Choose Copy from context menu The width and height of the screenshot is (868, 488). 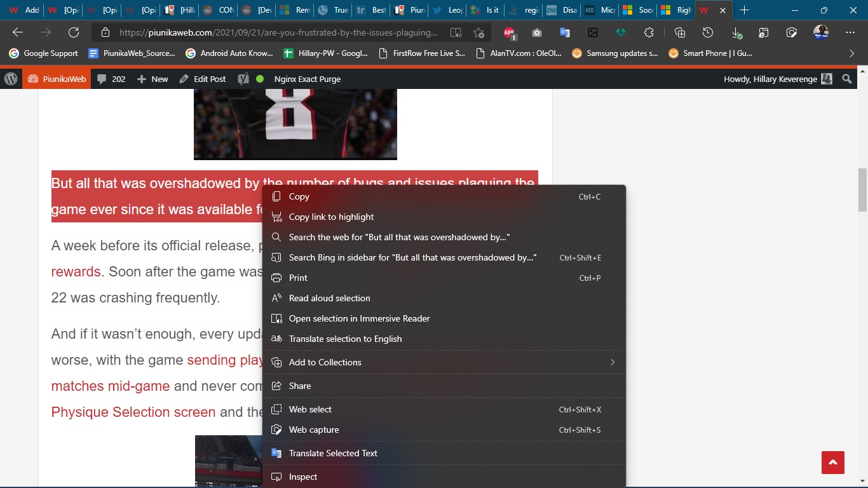pos(444,197)
